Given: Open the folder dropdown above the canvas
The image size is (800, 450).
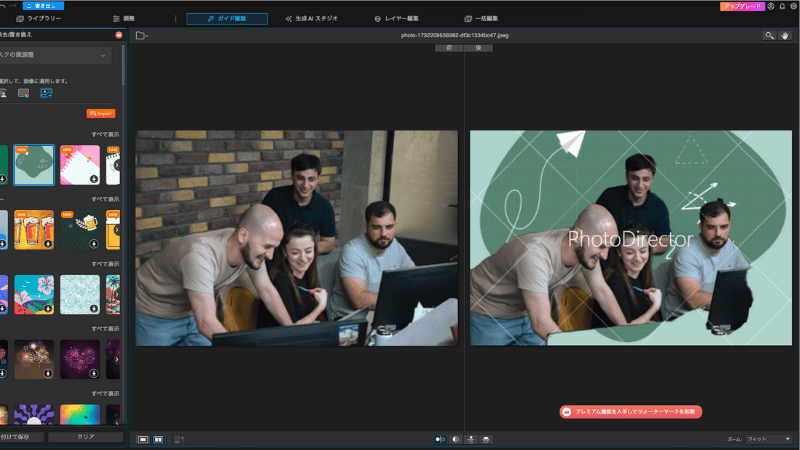Looking at the screenshot, I should [x=142, y=36].
